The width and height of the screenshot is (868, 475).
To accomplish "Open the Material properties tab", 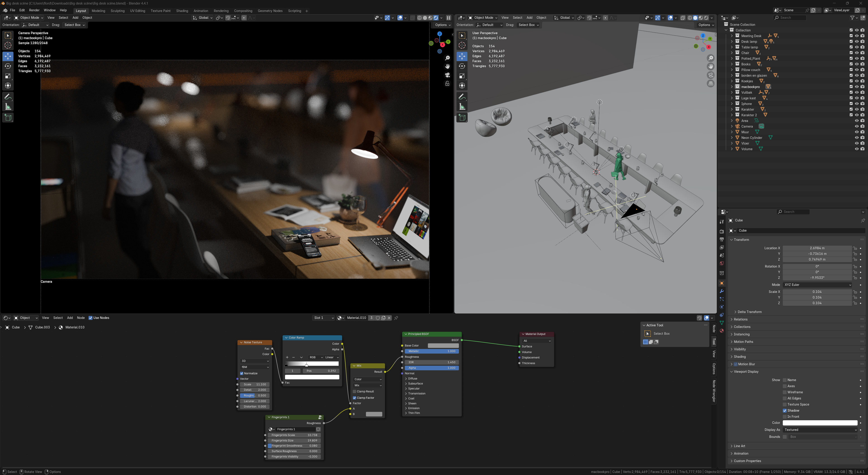I will 722,331.
